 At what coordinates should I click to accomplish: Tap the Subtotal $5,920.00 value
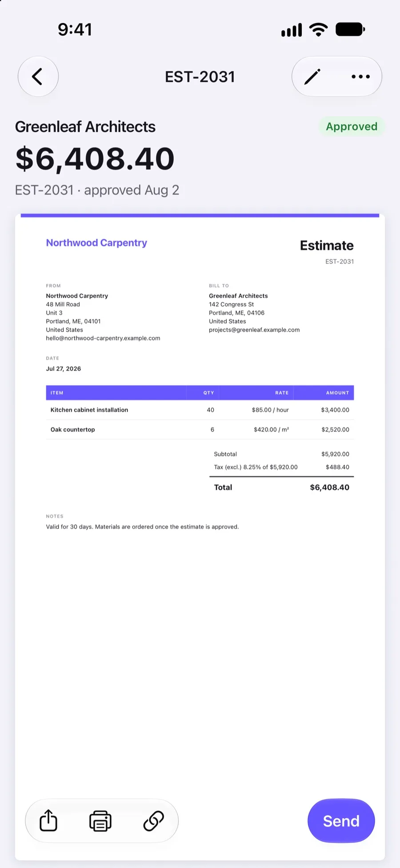point(335,454)
